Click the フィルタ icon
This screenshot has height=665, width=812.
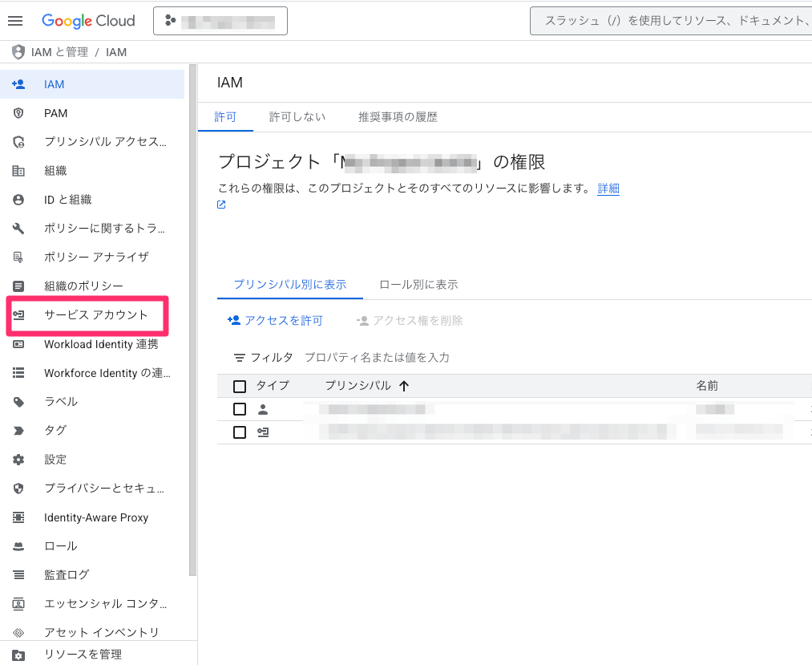click(239, 358)
